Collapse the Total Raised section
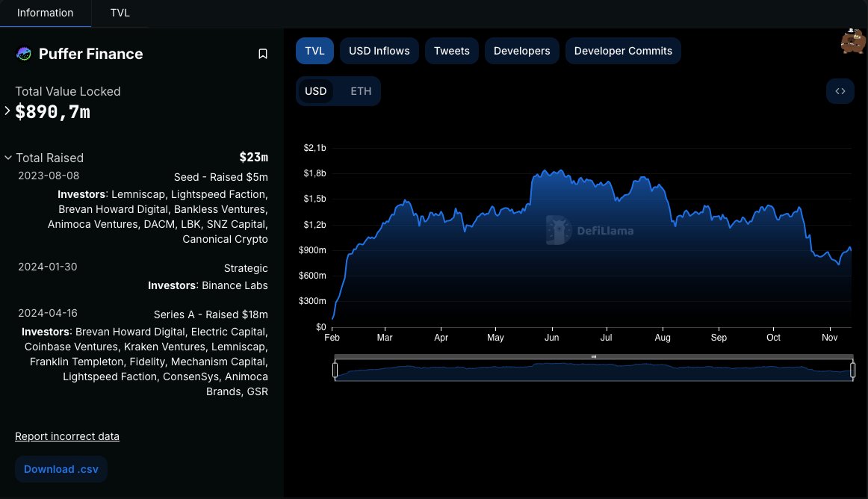This screenshot has width=868, height=499. 8,158
